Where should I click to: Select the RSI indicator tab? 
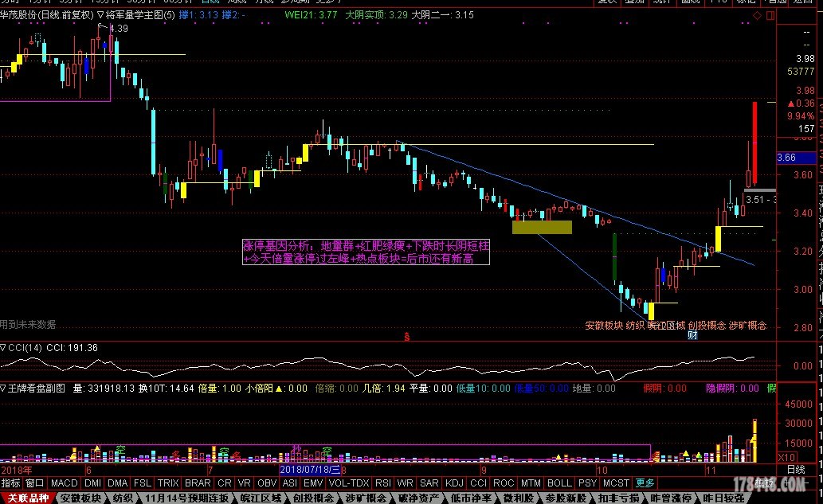[x=383, y=483]
